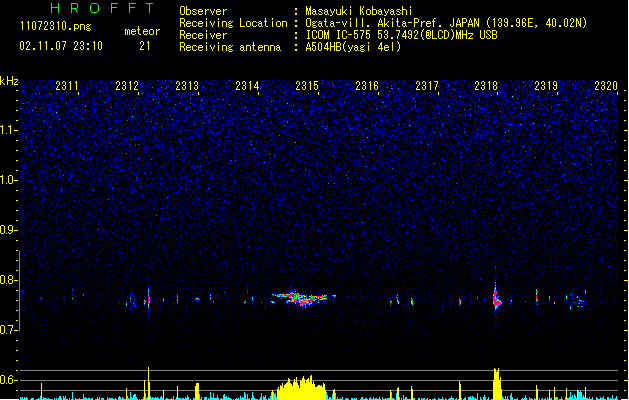This screenshot has height=400, width=629.
Task: Click antenna value A504HB(yagi 4el)
Action: point(353,47)
